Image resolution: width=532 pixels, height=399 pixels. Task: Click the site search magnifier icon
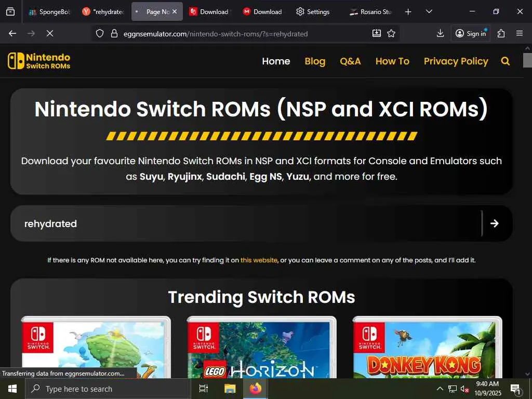505,61
